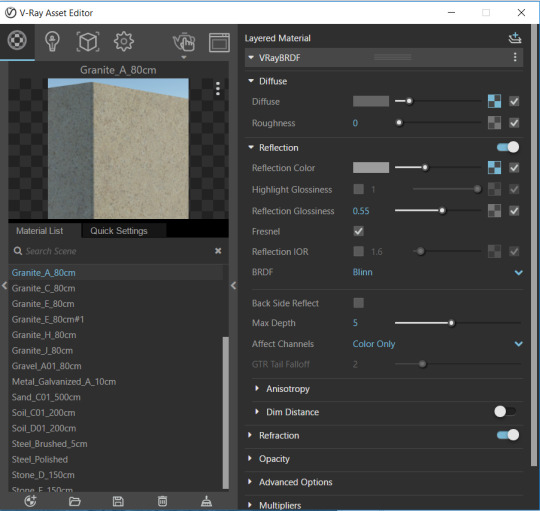Screen dimensions: 540x511
Task: Open the Geometry category cube icon
Action: pos(88,42)
